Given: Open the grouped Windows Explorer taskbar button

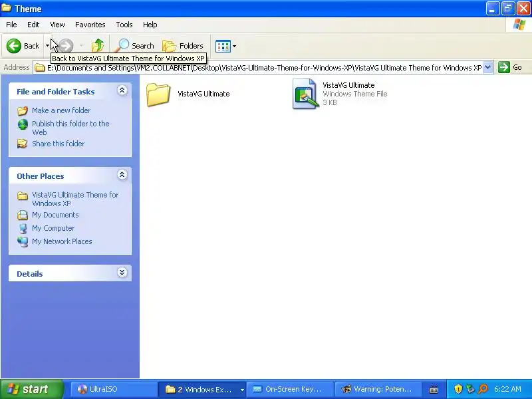Looking at the screenshot, I should click(202, 389).
